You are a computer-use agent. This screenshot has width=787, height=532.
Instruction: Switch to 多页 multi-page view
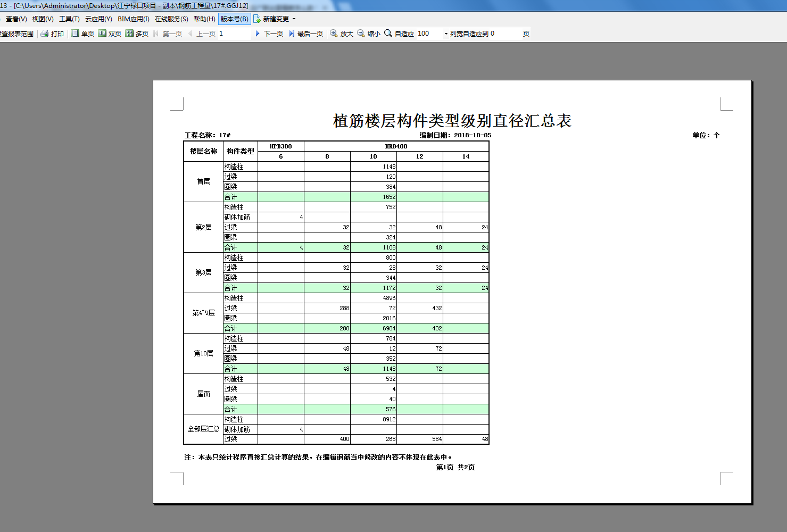click(137, 34)
